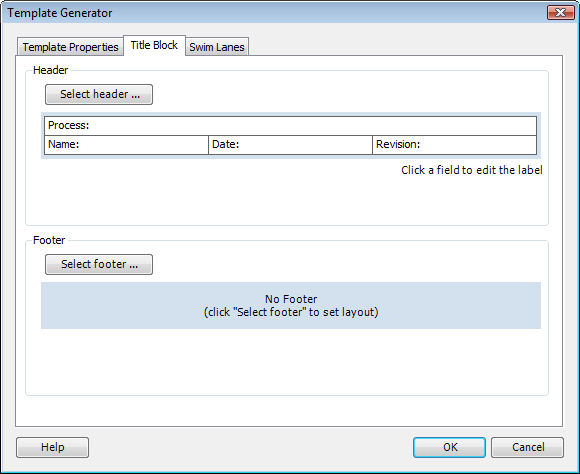
Task: Select the Title Block tab
Action: (x=154, y=46)
